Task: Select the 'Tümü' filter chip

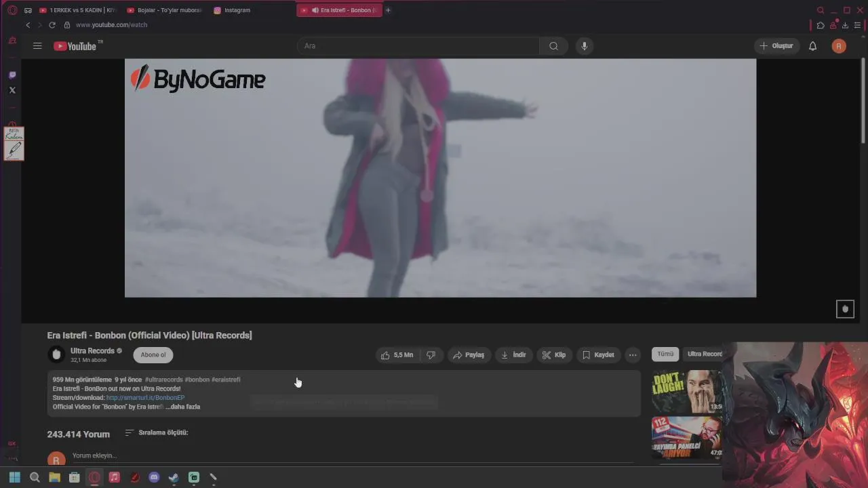Action: point(665,354)
